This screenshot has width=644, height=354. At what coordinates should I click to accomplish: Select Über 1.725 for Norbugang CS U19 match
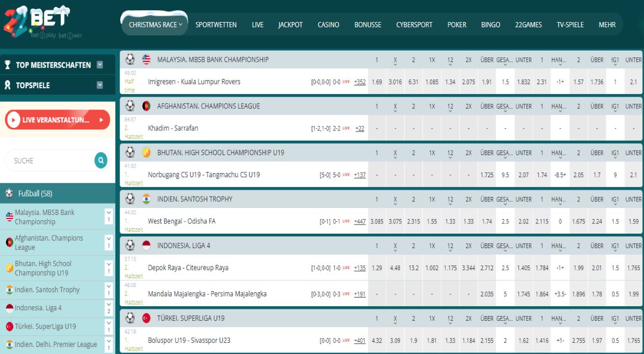point(487,175)
